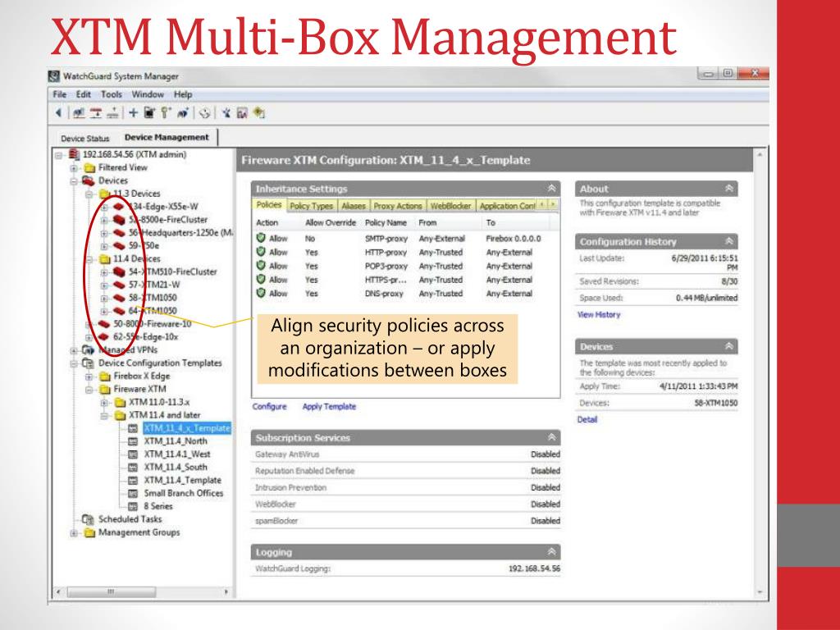Collapse the Inheritance Settings panel
840x630 pixels.
tap(551, 189)
